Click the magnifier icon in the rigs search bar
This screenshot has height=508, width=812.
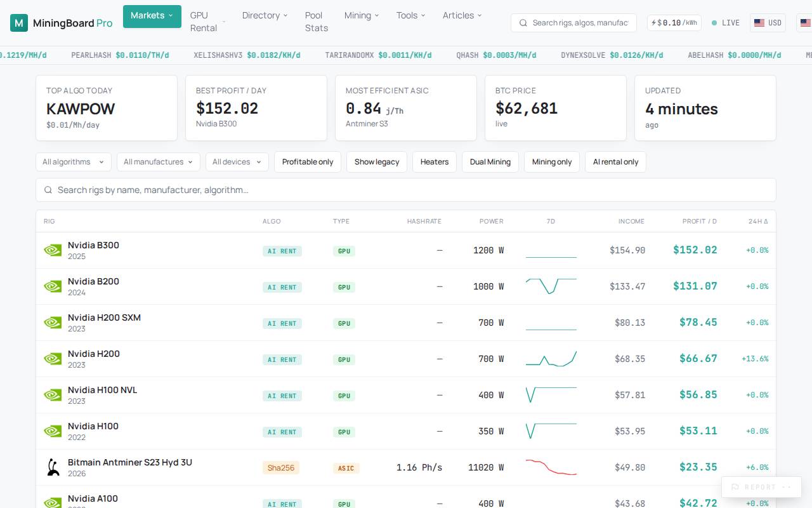click(48, 190)
